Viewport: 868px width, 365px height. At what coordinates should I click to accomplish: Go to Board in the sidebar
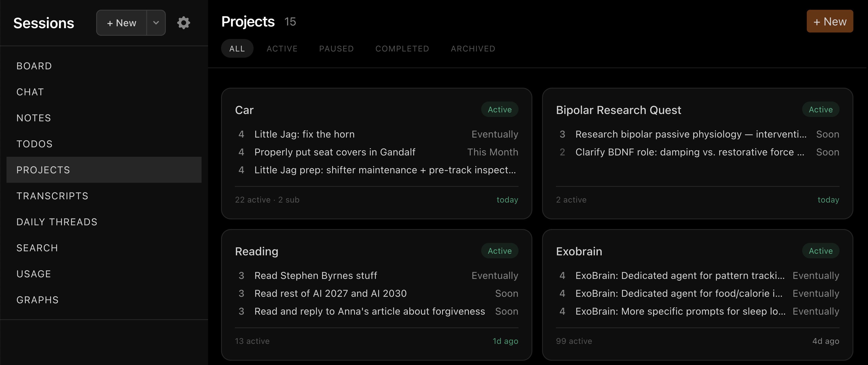pyautogui.click(x=34, y=66)
